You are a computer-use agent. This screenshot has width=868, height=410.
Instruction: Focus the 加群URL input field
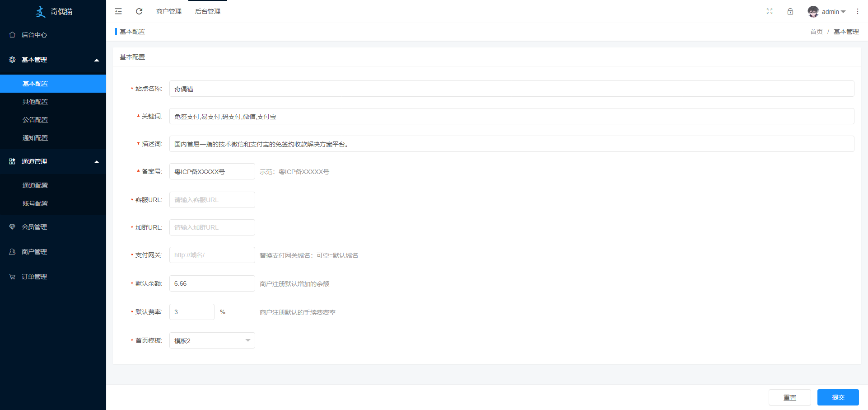pyautogui.click(x=212, y=227)
